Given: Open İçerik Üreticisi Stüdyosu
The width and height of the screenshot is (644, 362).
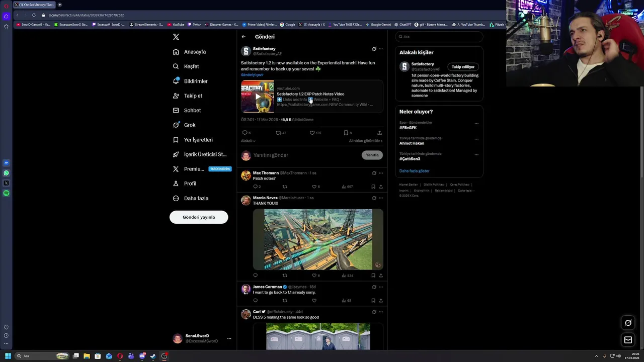Looking at the screenshot, I should (199, 154).
